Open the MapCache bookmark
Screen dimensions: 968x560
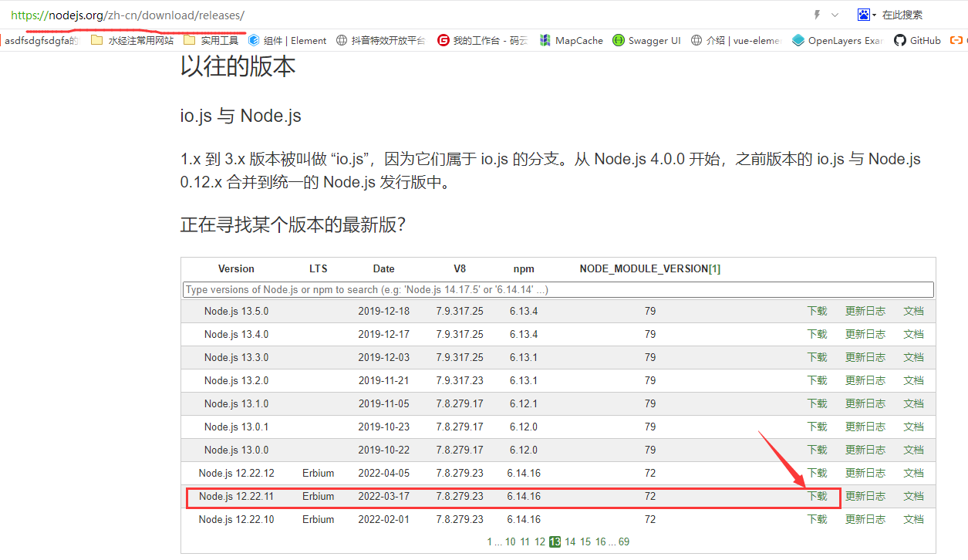(571, 40)
